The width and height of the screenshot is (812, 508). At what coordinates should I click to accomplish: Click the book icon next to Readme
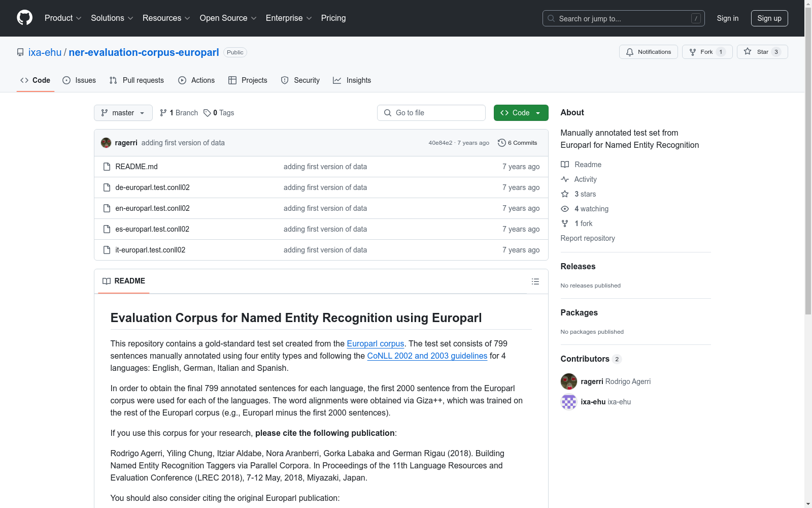point(565,165)
